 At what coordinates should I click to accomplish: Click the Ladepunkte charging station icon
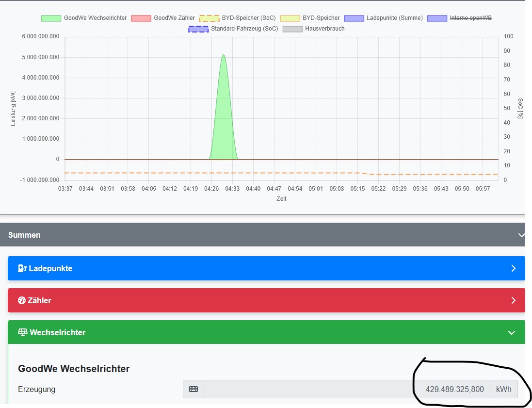[x=22, y=268]
